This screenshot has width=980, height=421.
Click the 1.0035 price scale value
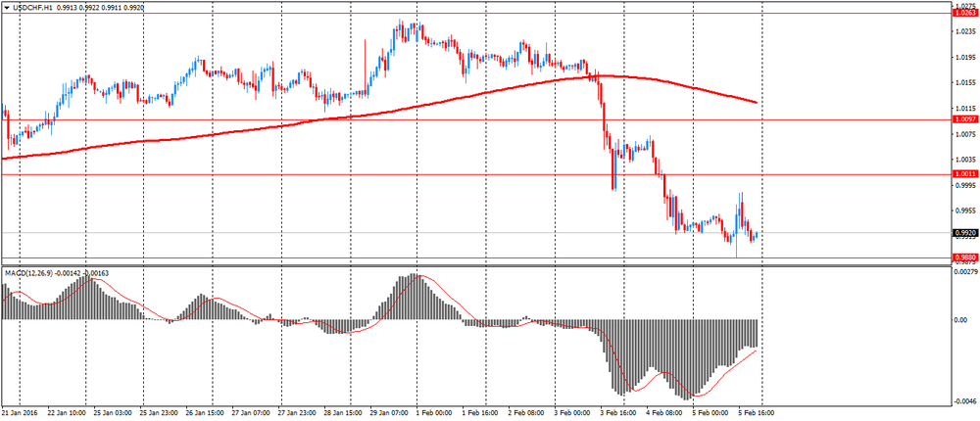(x=965, y=160)
